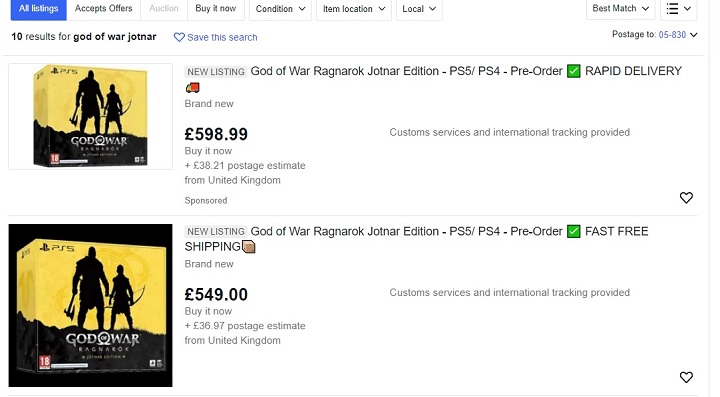
Task: Click the £549.00 price
Action: pos(216,294)
